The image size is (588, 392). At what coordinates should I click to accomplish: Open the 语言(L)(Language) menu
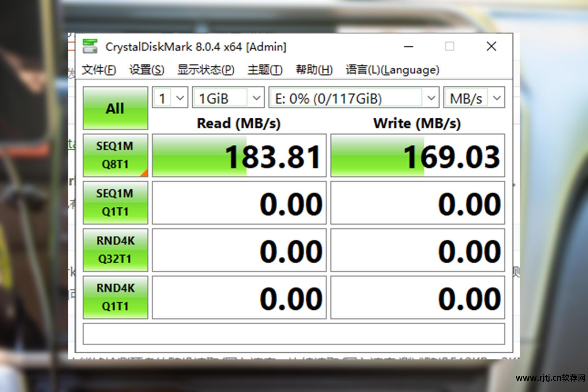(x=392, y=70)
